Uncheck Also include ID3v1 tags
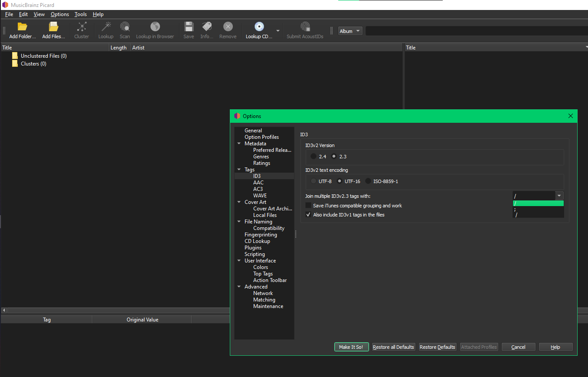This screenshot has width=588, height=377. coord(308,215)
